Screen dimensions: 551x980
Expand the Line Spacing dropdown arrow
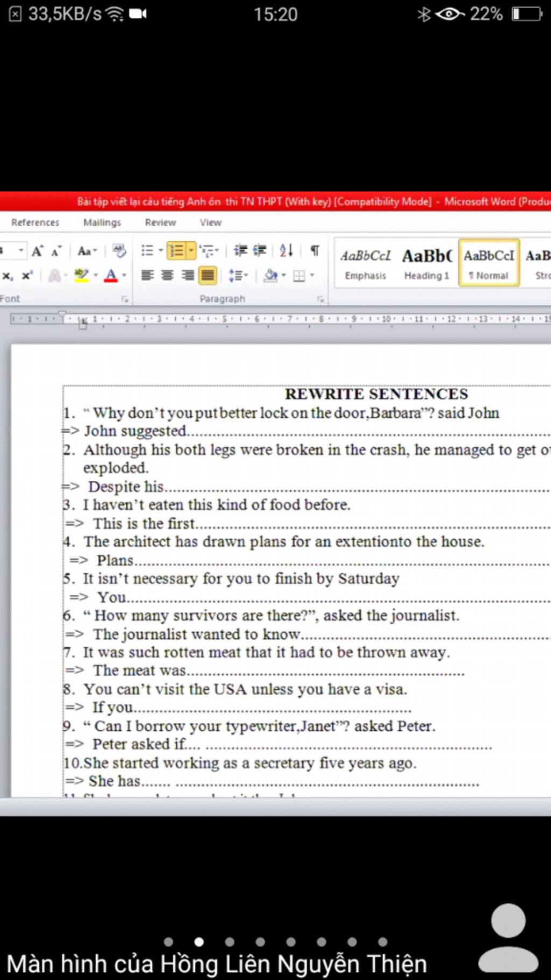(245, 276)
